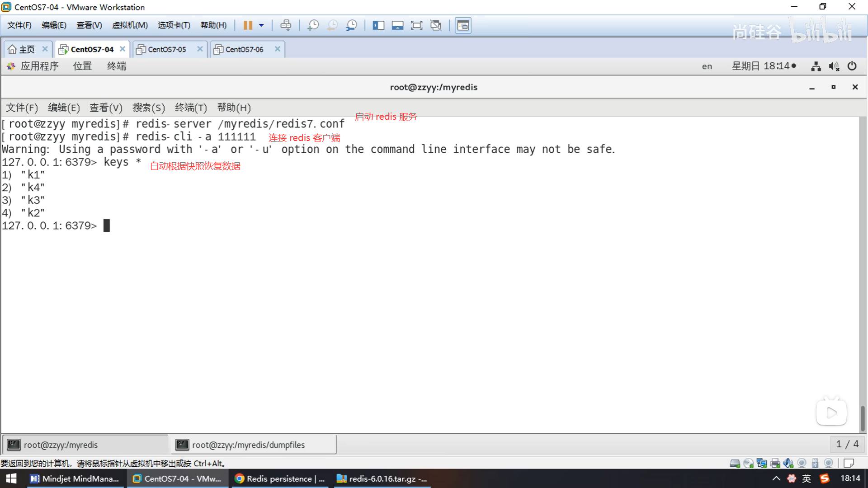Open the terminal 搜索(S) menu
The image size is (868, 488).
point(148,108)
